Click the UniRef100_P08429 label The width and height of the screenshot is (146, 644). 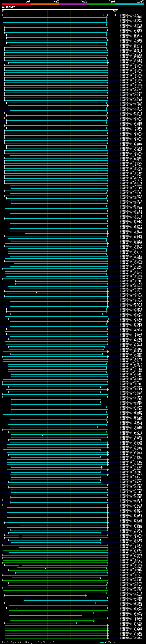pos(131,163)
